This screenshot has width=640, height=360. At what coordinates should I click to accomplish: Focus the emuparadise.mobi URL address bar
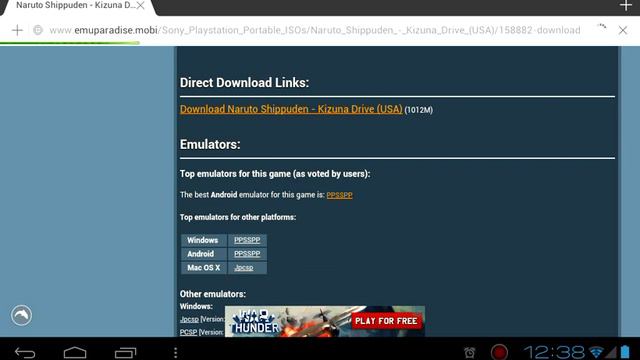314,30
